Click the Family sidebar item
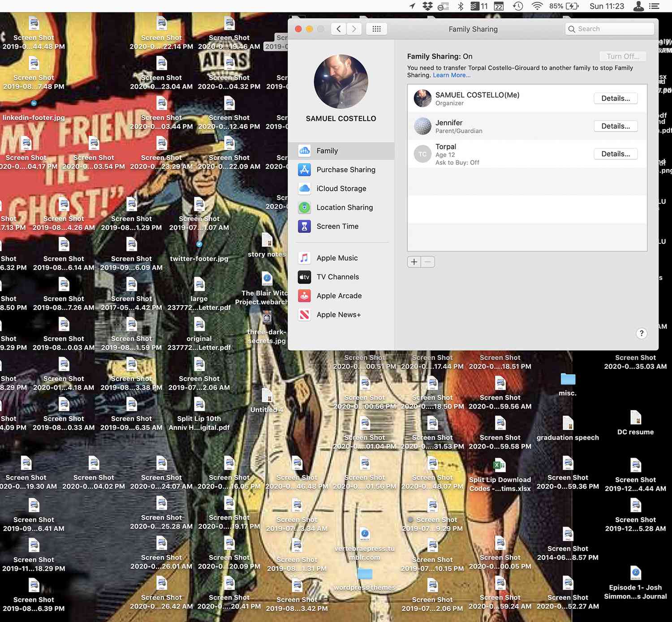Viewport: 672px width, 622px height. pyautogui.click(x=327, y=151)
